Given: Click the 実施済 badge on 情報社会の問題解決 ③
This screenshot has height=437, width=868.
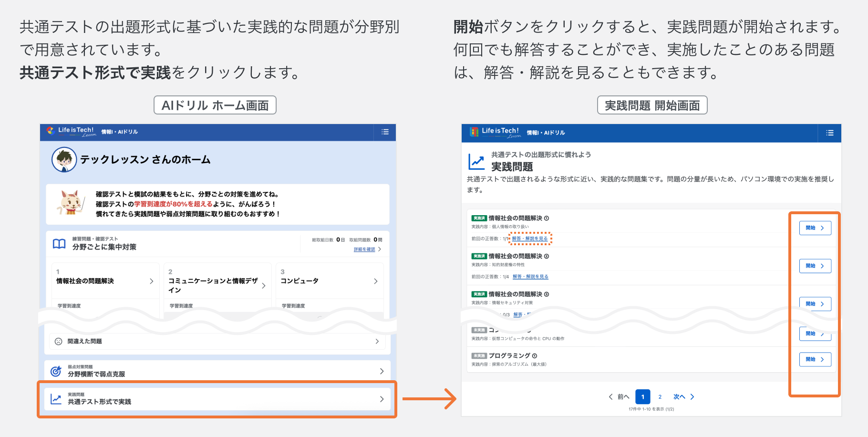Looking at the screenshot, I should [479, 294].
